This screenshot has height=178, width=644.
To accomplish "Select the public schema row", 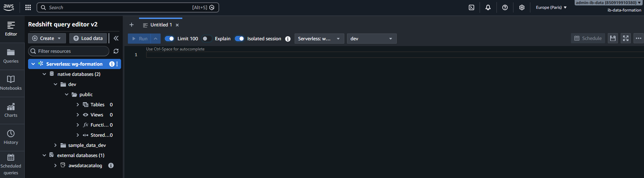I will point(74,94).
